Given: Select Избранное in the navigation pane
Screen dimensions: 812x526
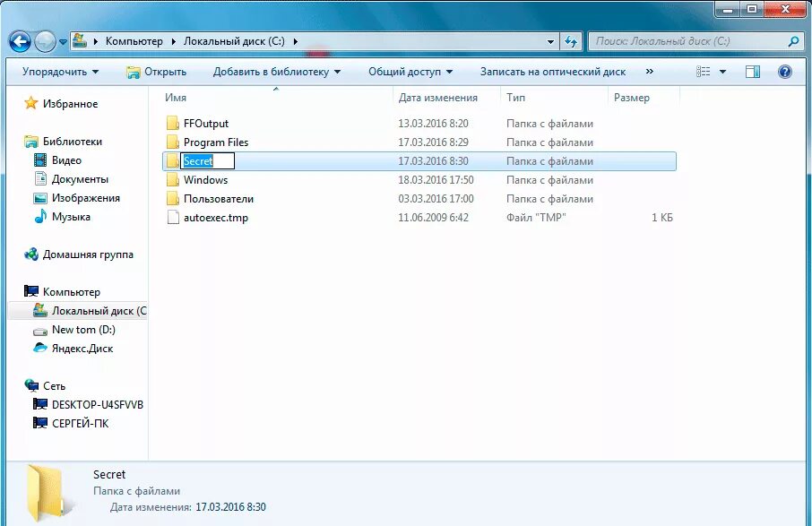Looking at the screenshot, I should [x=70, y=104].
